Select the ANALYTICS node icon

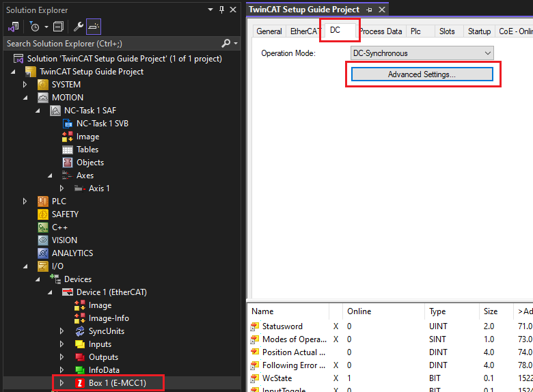click(x=43, y=253)
